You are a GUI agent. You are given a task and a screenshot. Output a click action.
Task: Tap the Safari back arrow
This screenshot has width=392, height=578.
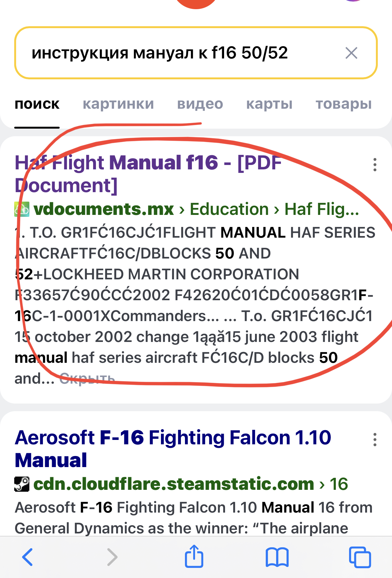coord(28,557)
